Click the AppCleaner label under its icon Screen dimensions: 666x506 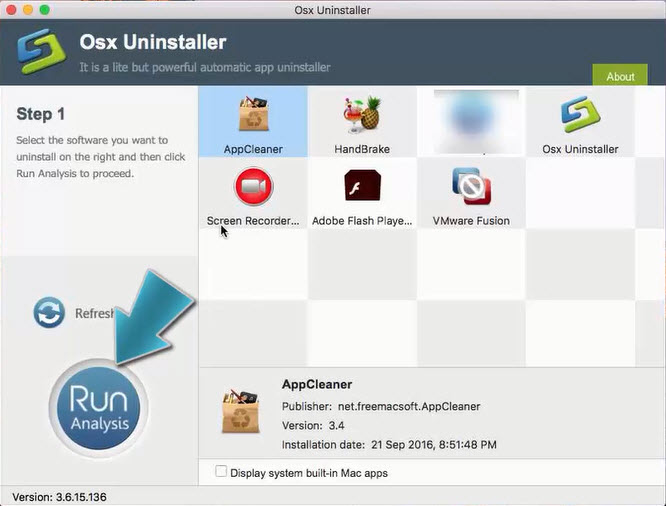[253, 149]
